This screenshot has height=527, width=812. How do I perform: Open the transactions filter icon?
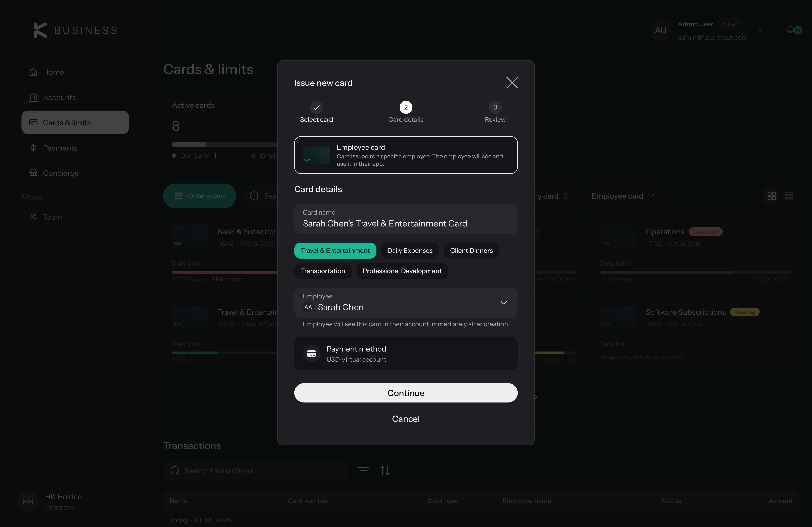point(363,471)
